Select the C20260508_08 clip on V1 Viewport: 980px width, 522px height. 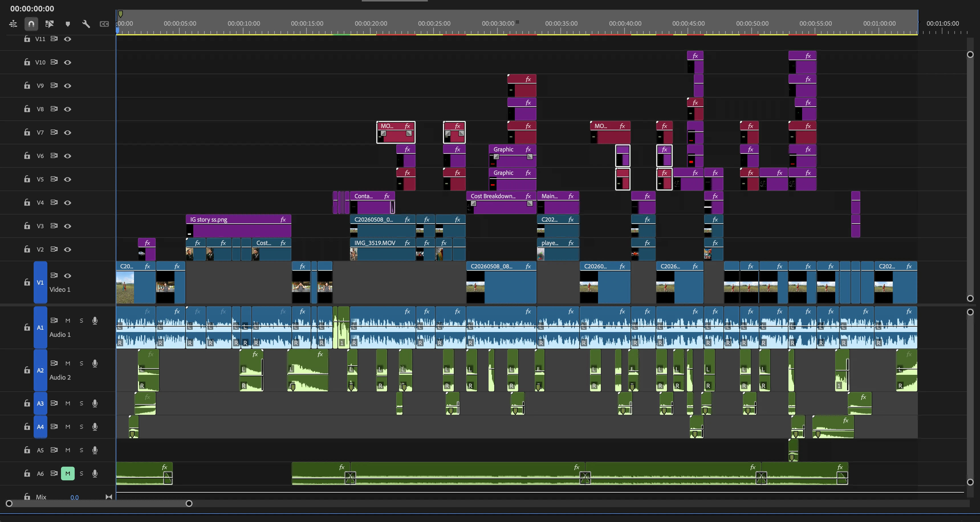tap(501, 282)
